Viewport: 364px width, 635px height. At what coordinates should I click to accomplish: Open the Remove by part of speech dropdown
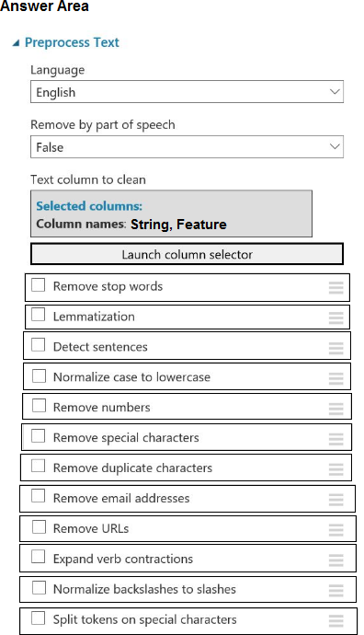tap(187, 146)
